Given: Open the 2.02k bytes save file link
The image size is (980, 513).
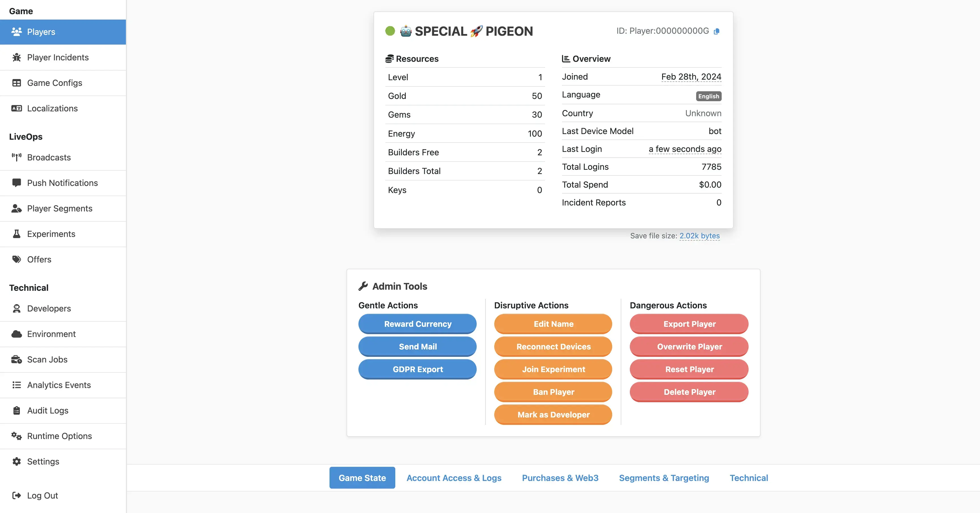Looking at the screenshot, I should [699, 236].
